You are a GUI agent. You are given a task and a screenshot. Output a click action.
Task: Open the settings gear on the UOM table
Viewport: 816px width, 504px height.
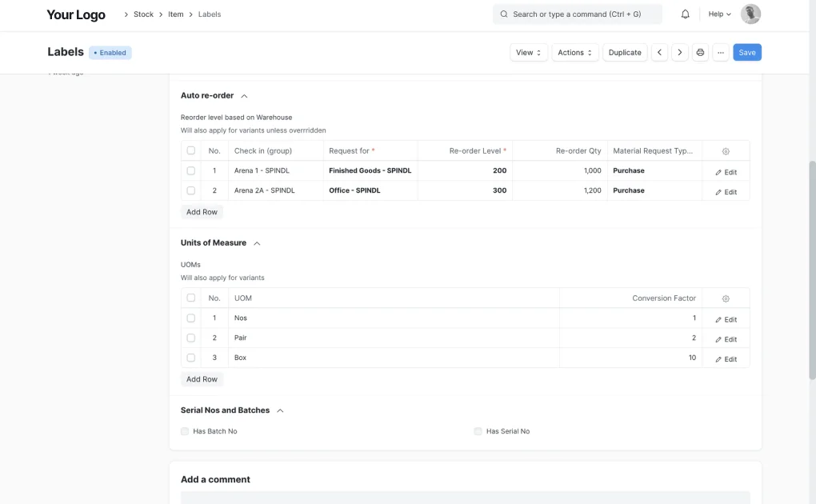[x=725, y=298]
